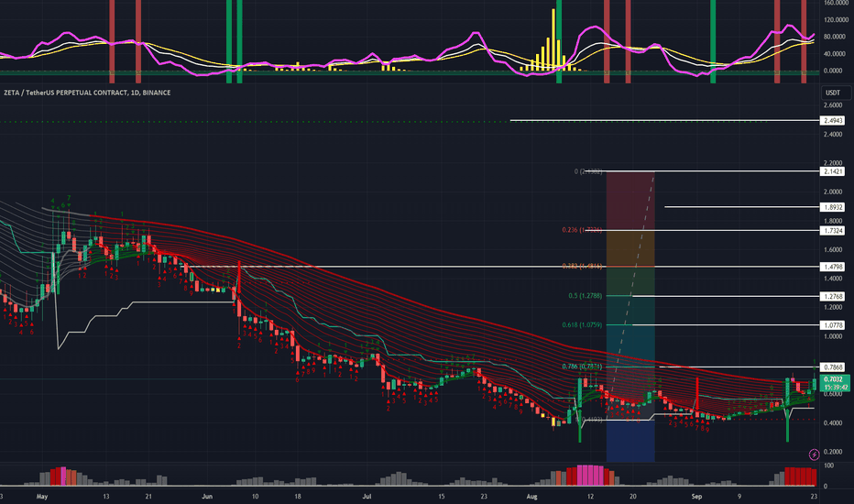Click the 1.6000 price axis tick
Image resolution: width=854 pixels, height=504 pixels.
tap(833, 249)
